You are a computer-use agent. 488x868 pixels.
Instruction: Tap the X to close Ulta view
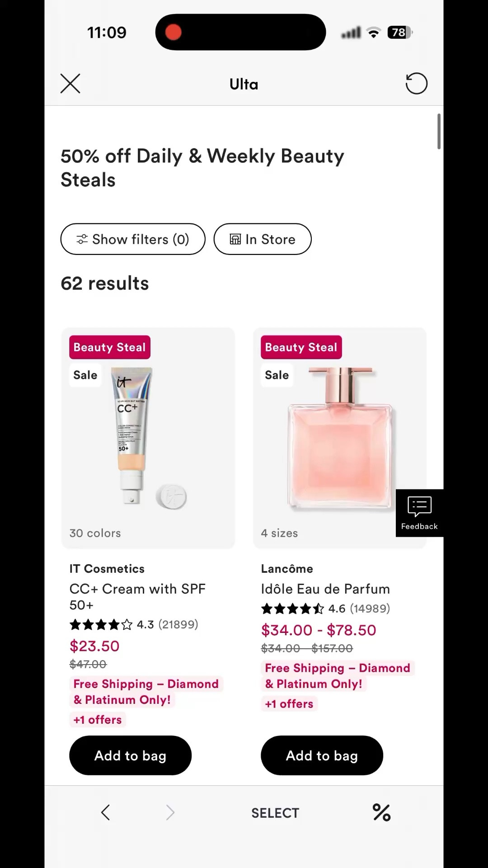[70, 84]
